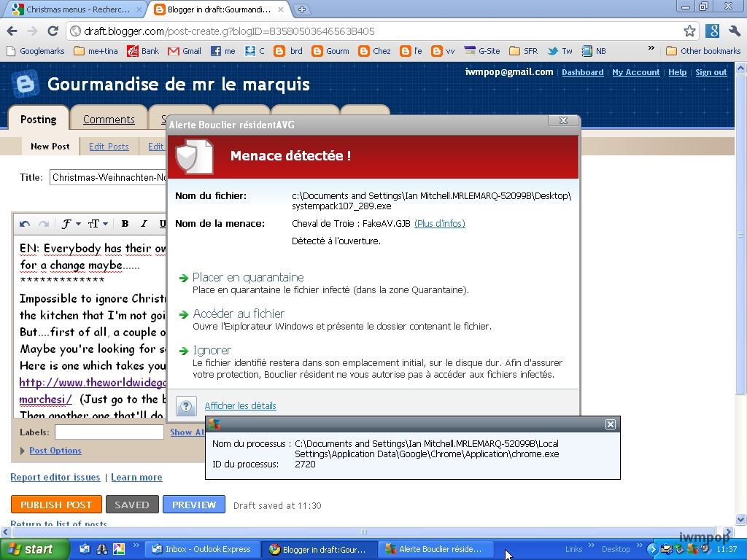Screen dimensions: 747x560
Task: Open the Googlemarks bookmark
Action: click(x=36, y=51)
